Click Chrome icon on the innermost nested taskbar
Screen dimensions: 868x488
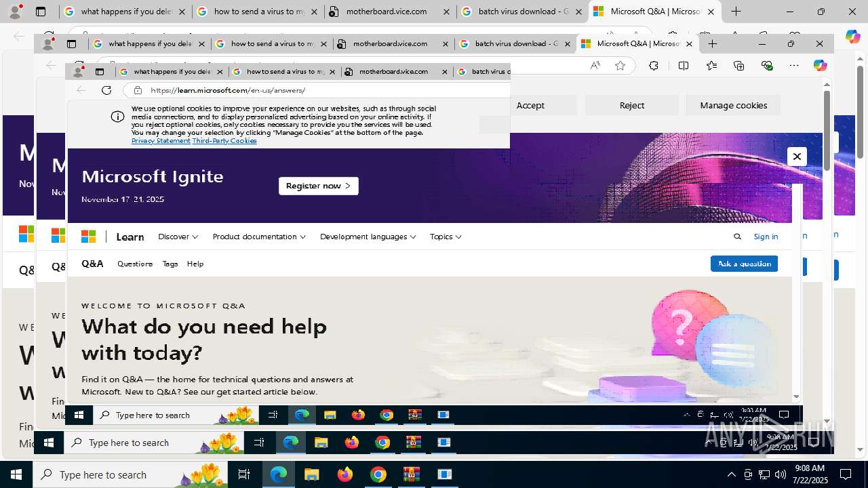tap(387, 415)
